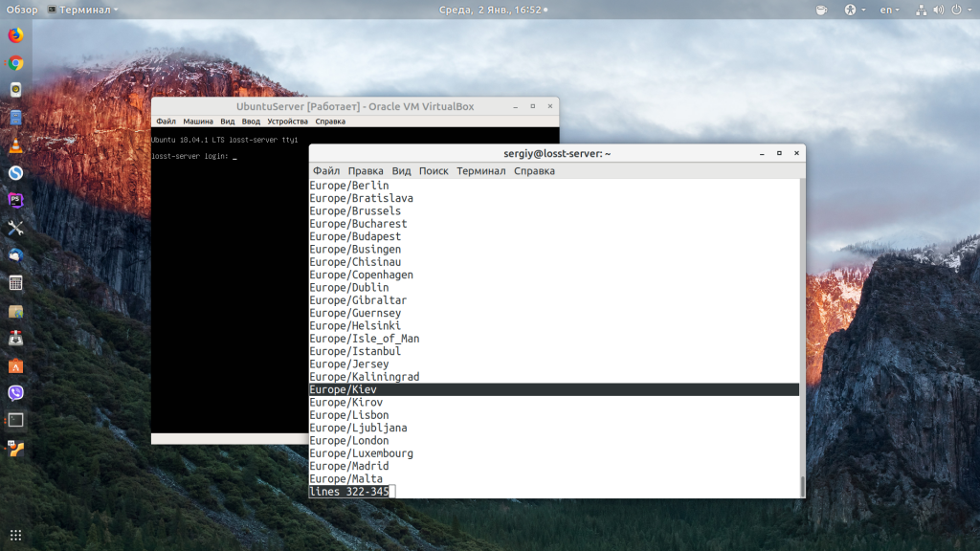
Task: Launch Viber from the dock
Action: (15, 392)
